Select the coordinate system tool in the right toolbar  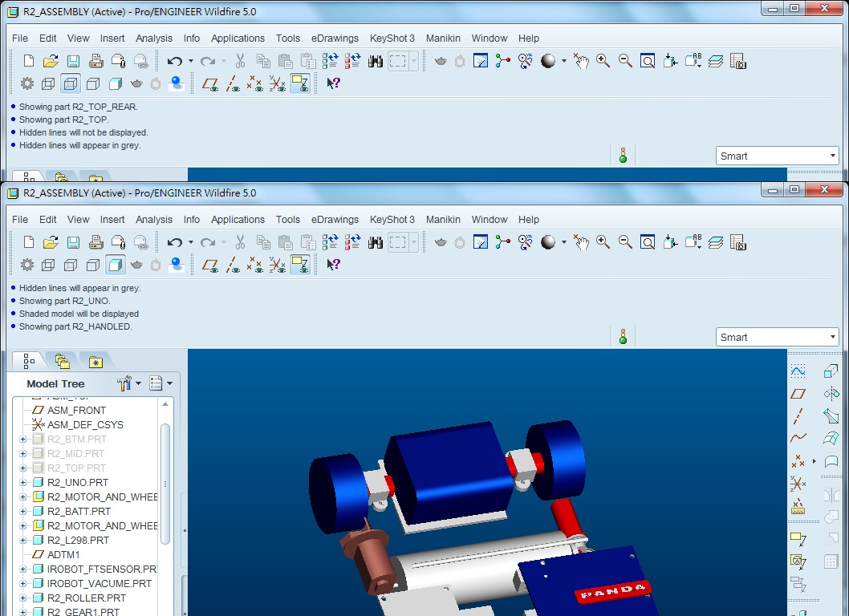[x=798, y=484]
